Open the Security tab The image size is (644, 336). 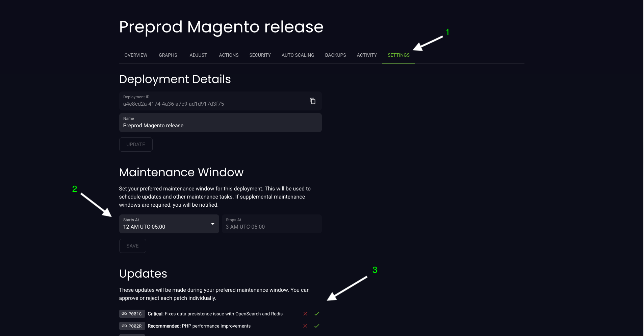click(x=260, y=55)
